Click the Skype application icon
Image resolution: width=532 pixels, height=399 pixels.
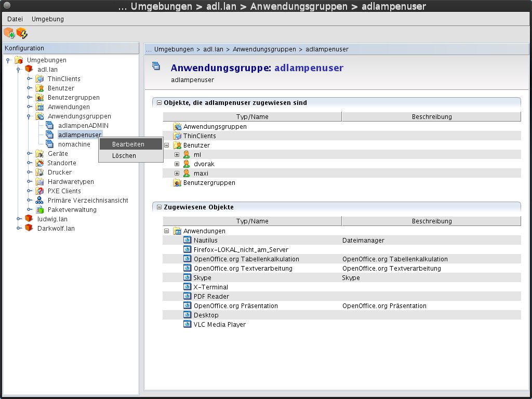[188, 278]
